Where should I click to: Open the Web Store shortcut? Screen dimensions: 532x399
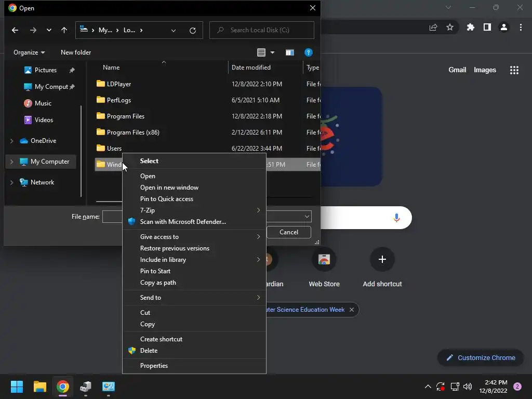tap(324, 268)
